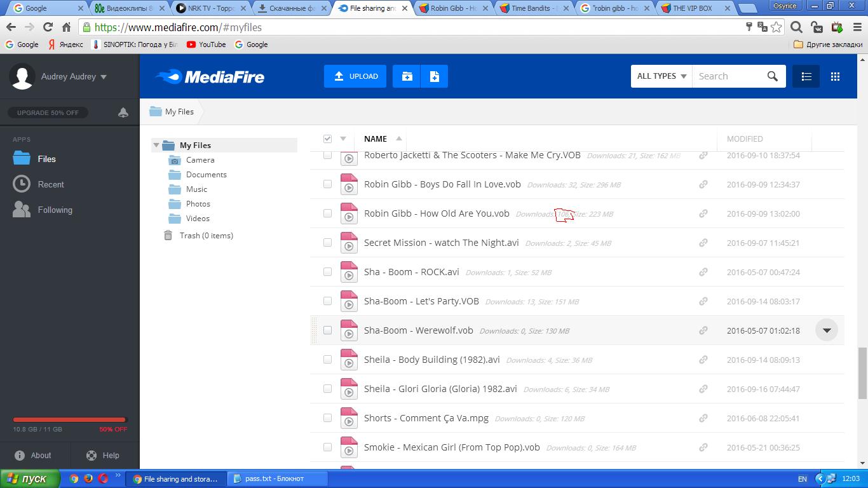Click the storage usage progress bar

click(70, 419)
